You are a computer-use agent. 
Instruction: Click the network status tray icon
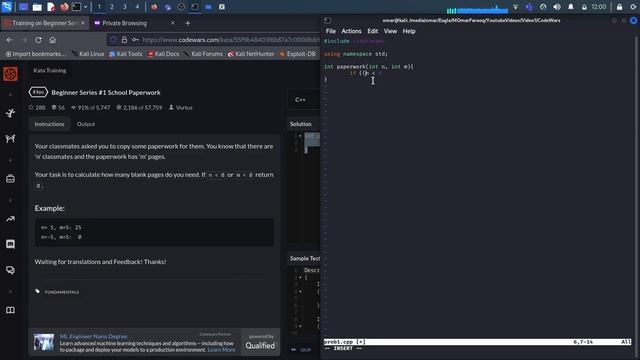point(516,7)
